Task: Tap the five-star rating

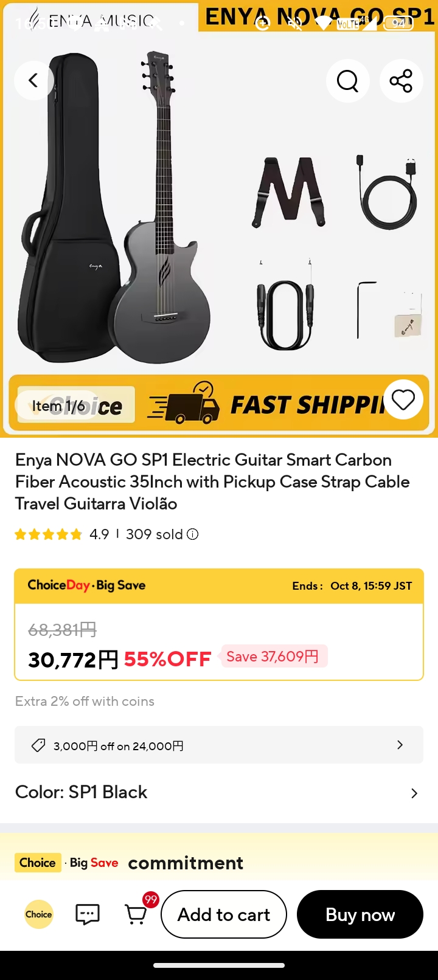Action: tap(49, 534)
